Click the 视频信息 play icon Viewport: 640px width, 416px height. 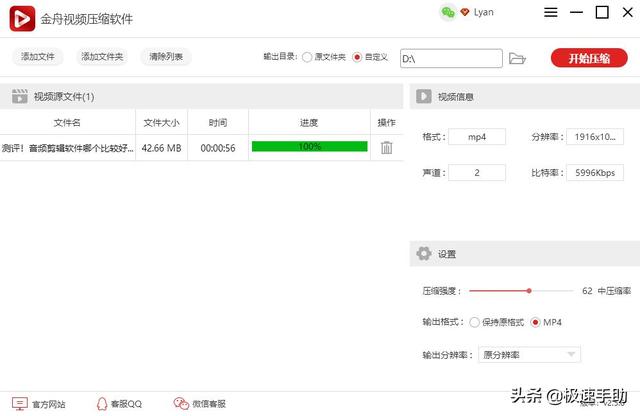[x=424, y=96]
